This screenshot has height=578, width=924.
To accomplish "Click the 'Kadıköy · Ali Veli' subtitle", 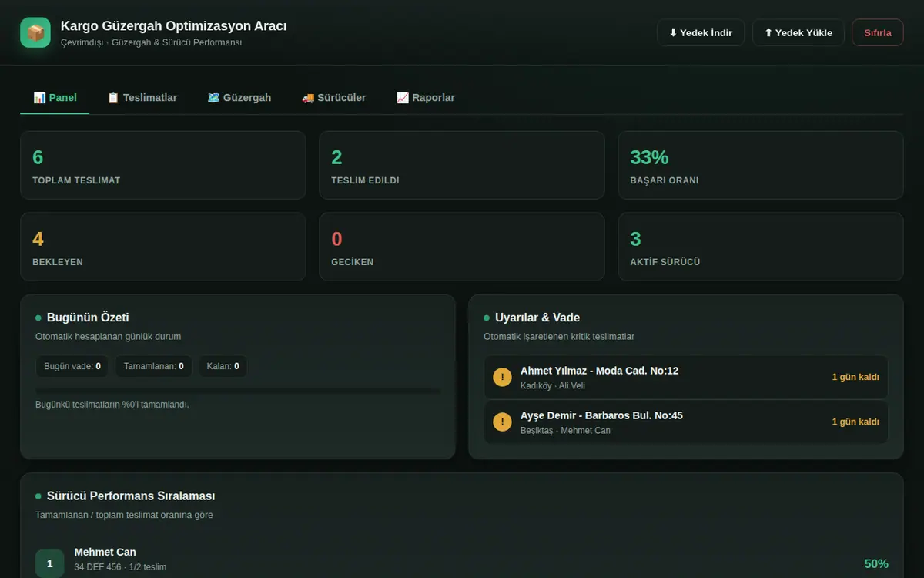I will (553, 385).
